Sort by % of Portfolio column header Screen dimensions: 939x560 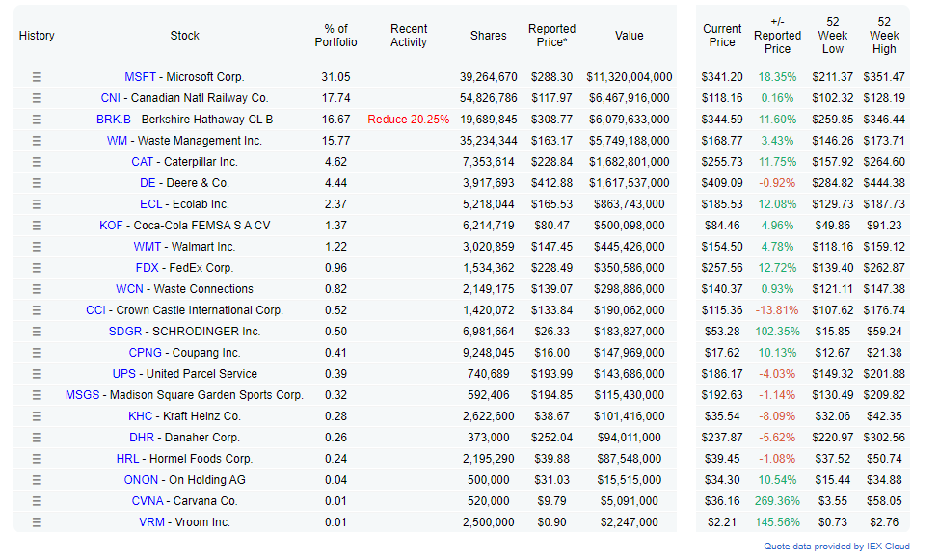pos(335,36)
